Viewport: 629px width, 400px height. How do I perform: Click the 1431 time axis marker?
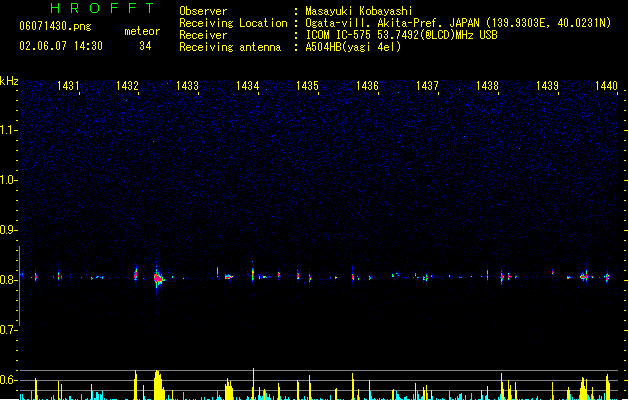click(68, 86)
